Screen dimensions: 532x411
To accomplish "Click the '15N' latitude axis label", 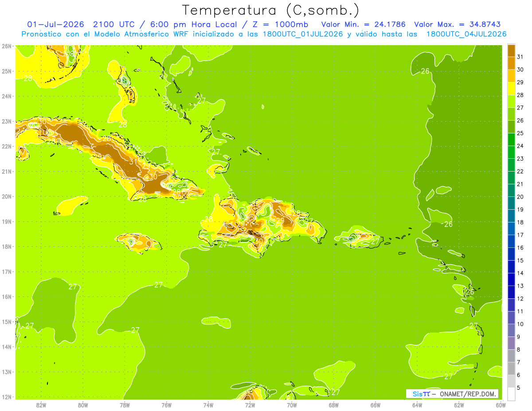I will (x=7, y=321).
